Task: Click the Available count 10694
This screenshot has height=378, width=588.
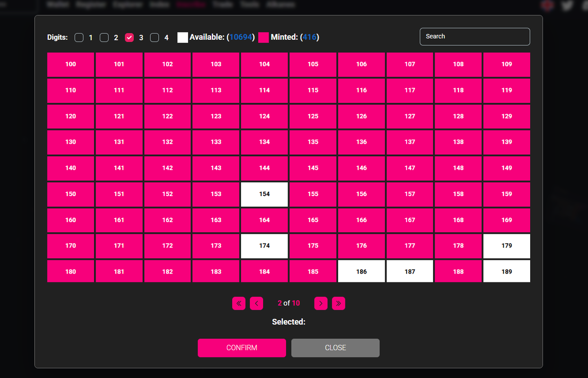Action: point(240,37)
